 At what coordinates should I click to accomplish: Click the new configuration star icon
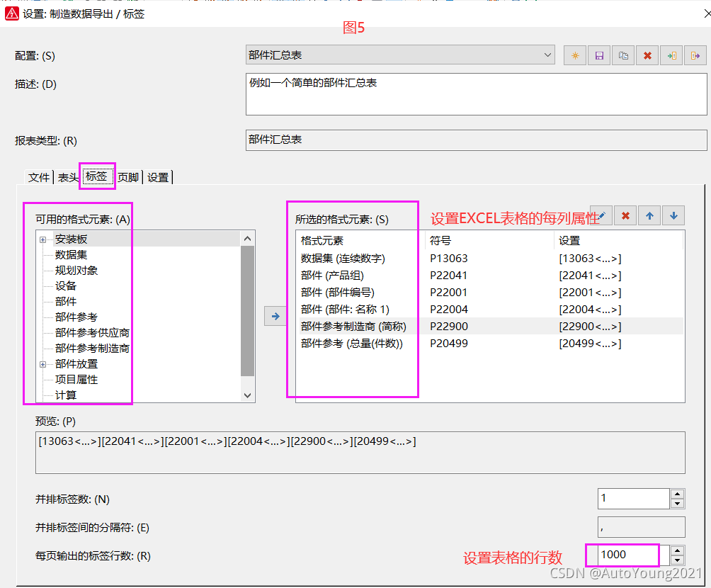tap(575, 55)
